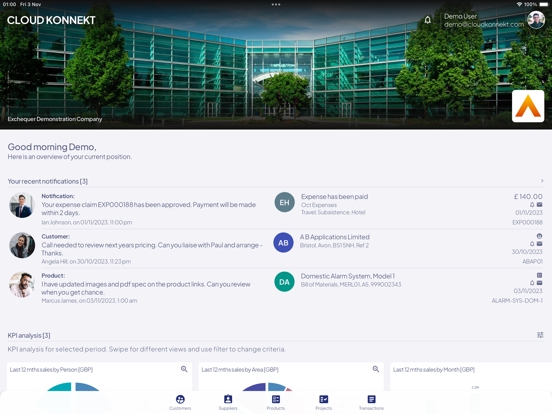
Task: Click 'Travel, Subsistence, Hotel' expense categories text
Action: [x=333, y=212]
